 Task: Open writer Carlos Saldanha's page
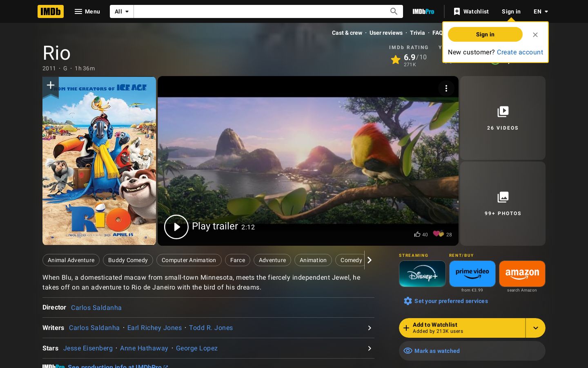click(94, 328)
